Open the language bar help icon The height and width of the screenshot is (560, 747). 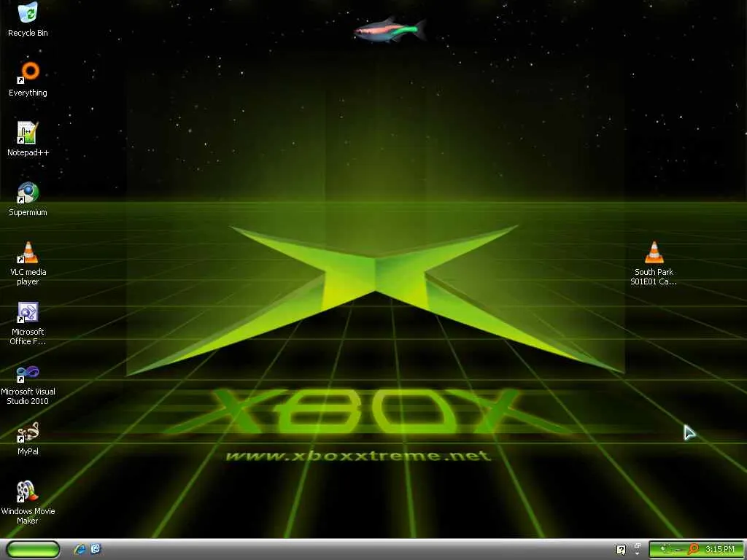pyautogui.click(x=621, y=550)
